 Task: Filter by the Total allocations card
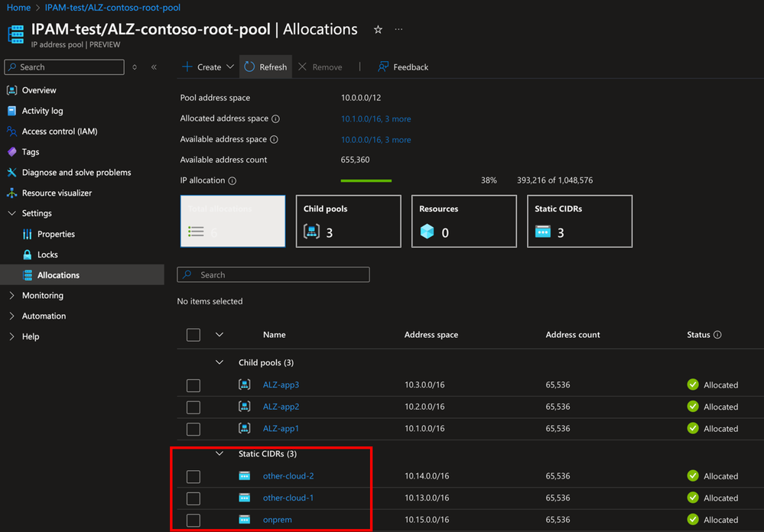coord(233,221)
